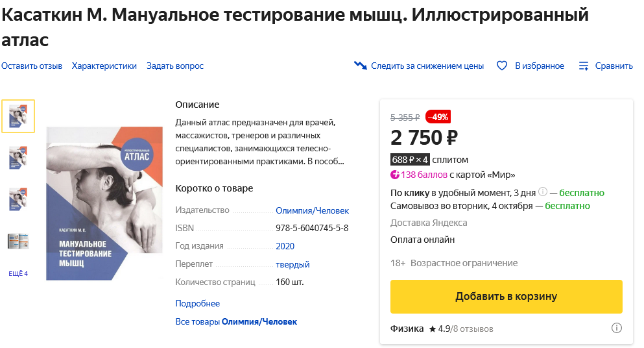Viewport: 644px width, 348px height.
Task: Expand full details with 'Подробнее'
Action: pyautogui.click(x=198, y=303)
